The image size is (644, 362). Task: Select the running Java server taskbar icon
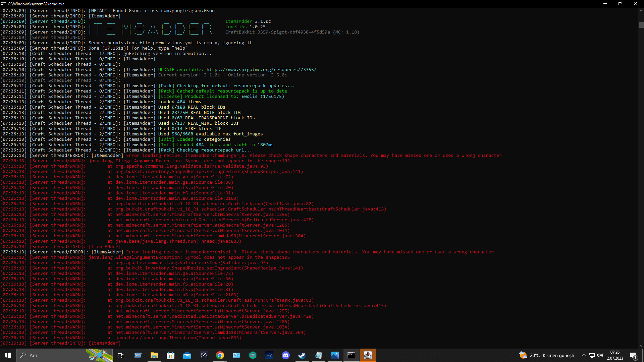point(368,355)
